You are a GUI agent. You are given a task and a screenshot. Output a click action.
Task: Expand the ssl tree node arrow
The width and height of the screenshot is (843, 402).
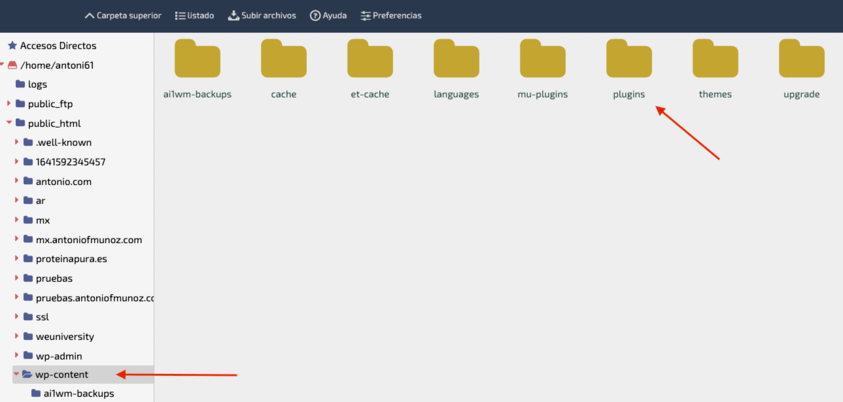click(16, 317)
